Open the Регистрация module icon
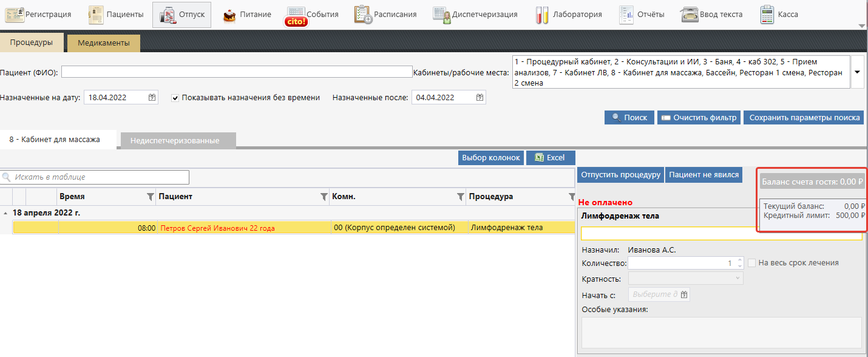This screenshot has width=868, height=357. coord(15,15)
